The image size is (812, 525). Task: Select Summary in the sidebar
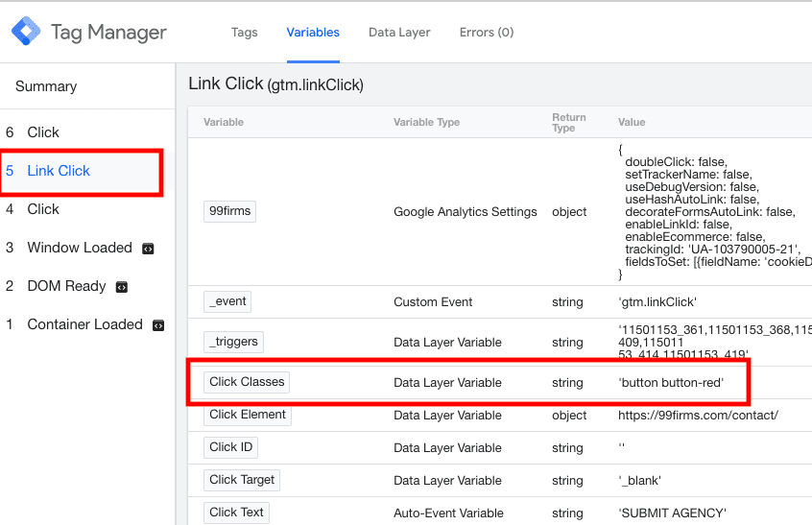point(46,86)
